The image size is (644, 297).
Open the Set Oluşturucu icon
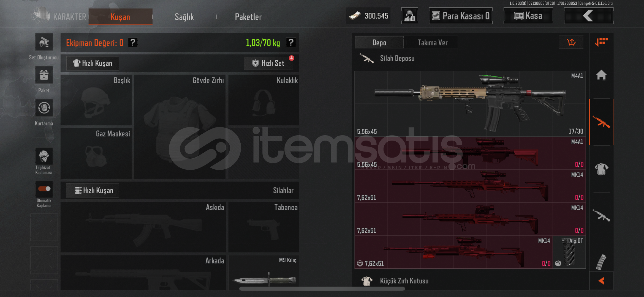click(44, 42)
